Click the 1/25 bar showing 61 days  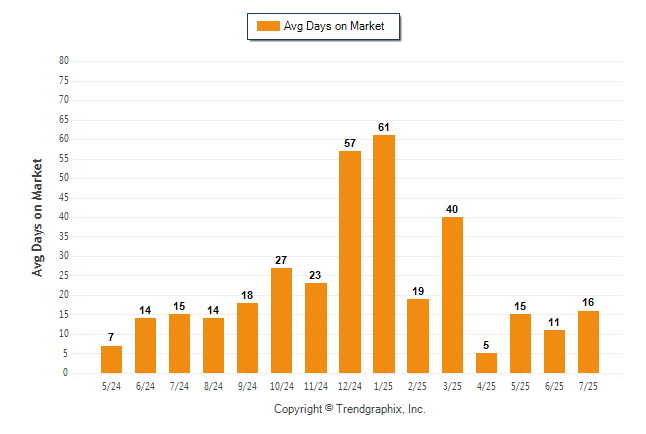pos(384,254)
